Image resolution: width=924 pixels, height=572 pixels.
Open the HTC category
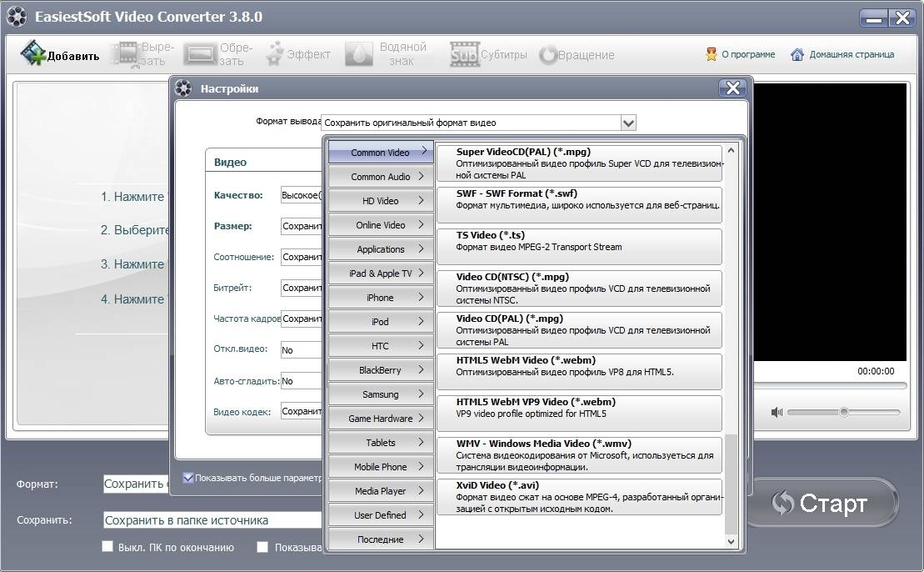[x=381, y=345]
